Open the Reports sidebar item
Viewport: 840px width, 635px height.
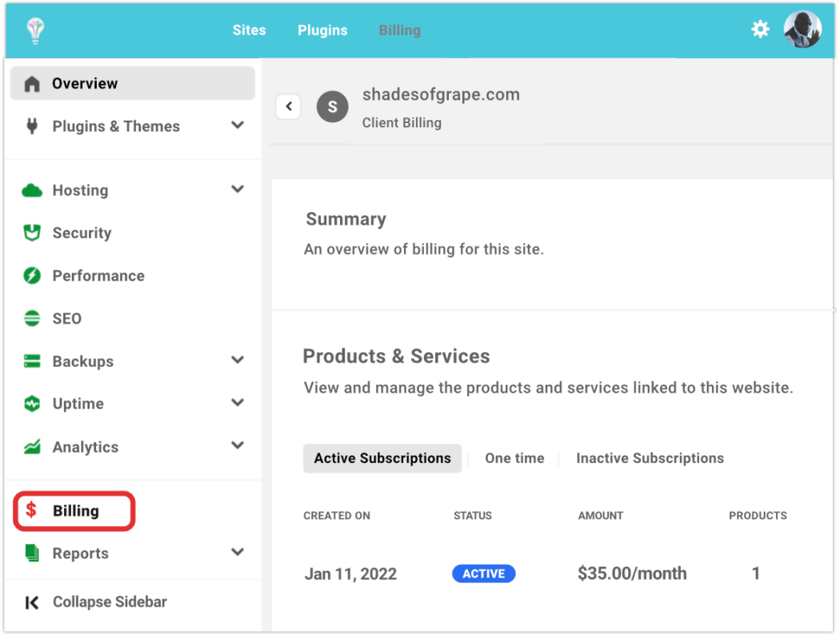point(80,553)
